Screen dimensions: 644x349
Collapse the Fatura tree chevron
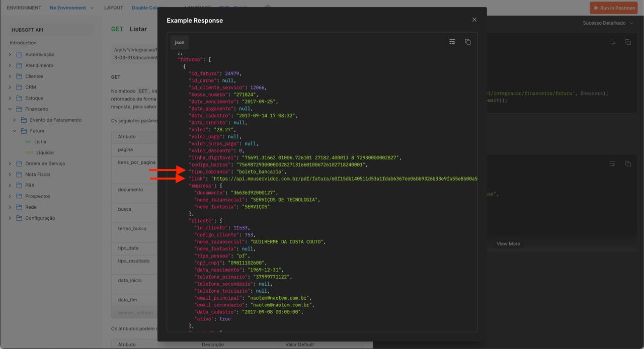[x=15, y=131]
